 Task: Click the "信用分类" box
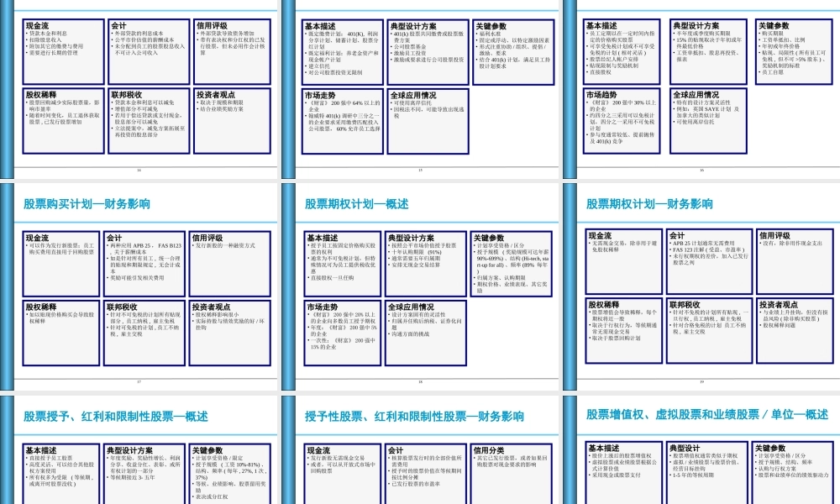pos(511,474)
